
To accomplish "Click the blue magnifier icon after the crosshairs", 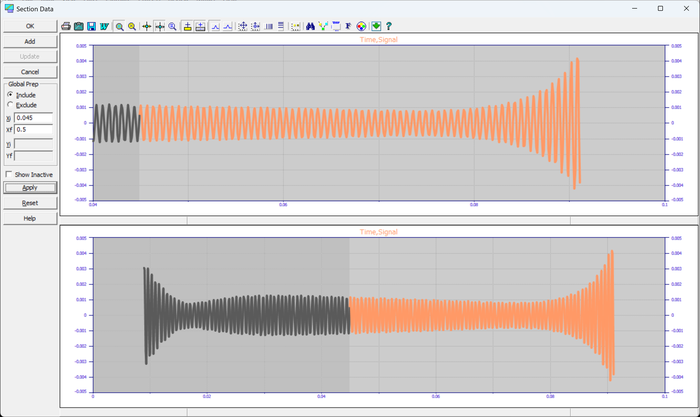I will 172,26.
